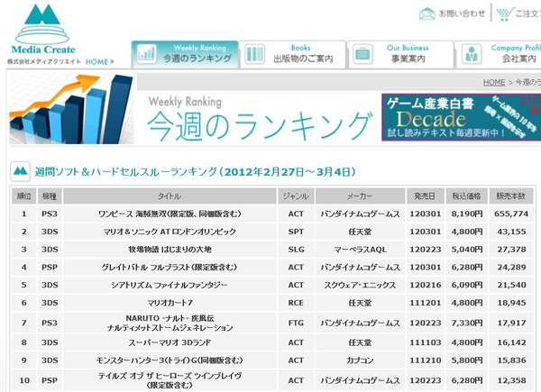Image resolution: width=541 pixels, height=392 pixels.
Task: Click price 8,190円 in row 1
Action: click(467, 214)
